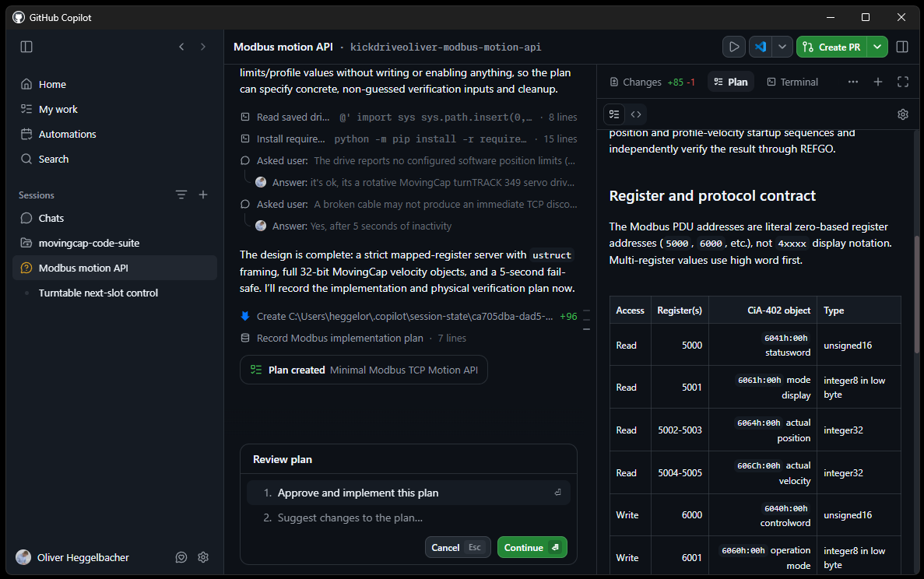Select 'Suggest changes to the plan...' option
Viewport: 924px width, 579px height.
pos(409,518)
